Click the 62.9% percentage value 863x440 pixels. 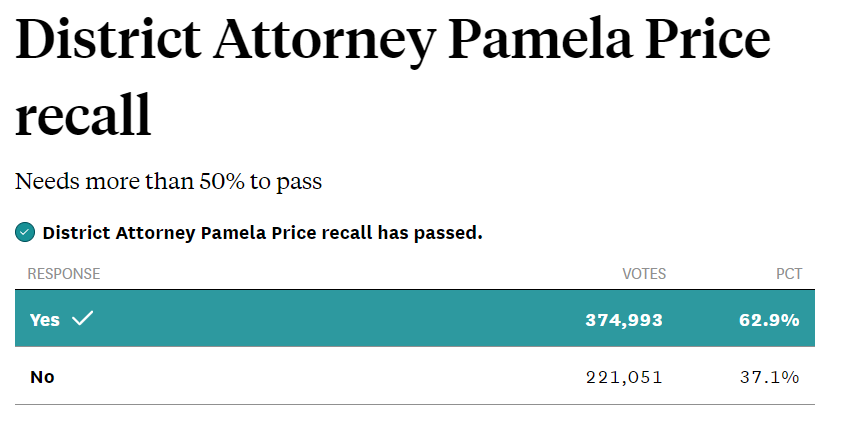[769, 320]
